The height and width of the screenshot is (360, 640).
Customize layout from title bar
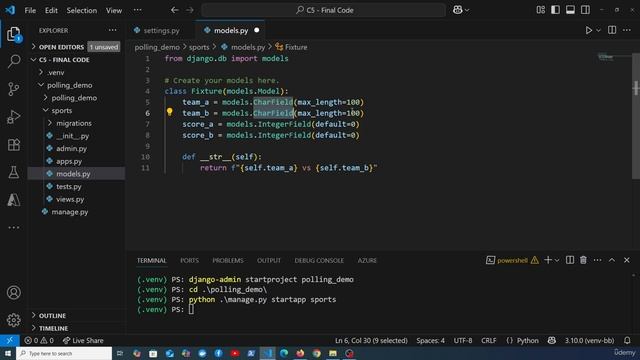pyautogui.click(x=540, y=10)
